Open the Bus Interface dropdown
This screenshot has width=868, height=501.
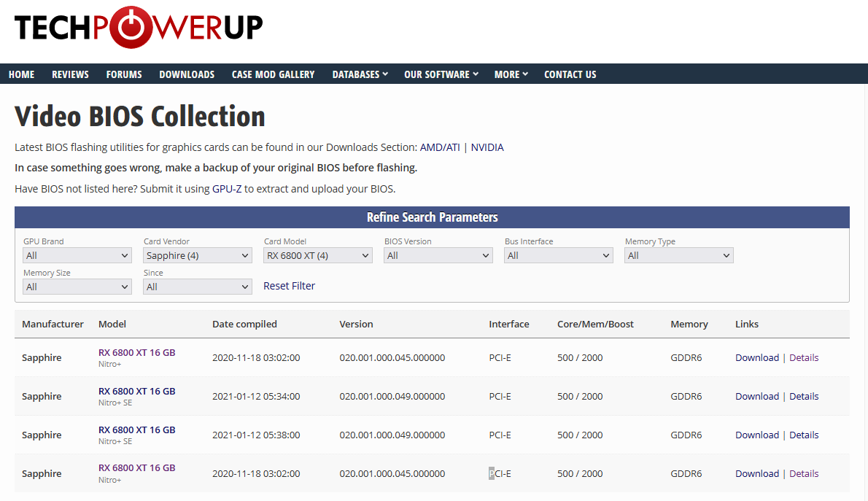[559, 255]
